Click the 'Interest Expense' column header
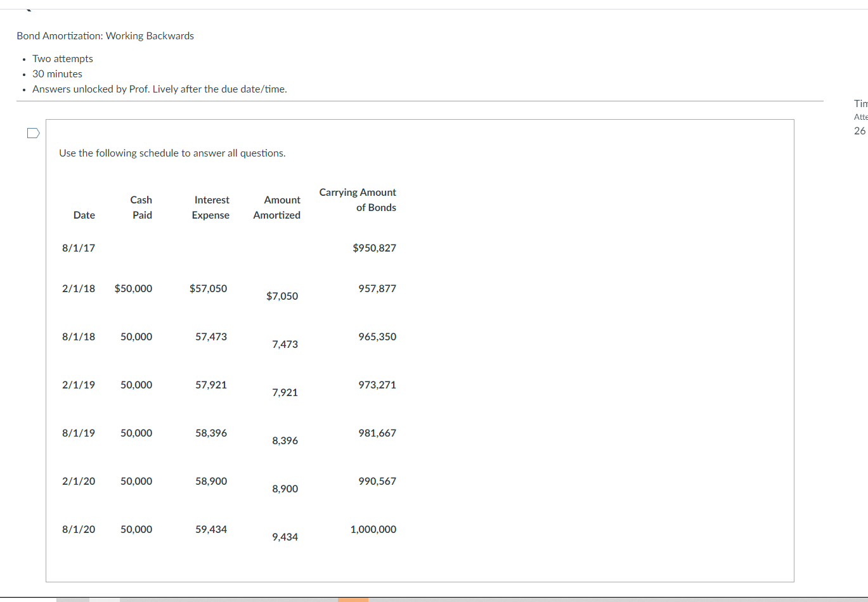This screenshot has height=602, width=868. click(211, 208)
